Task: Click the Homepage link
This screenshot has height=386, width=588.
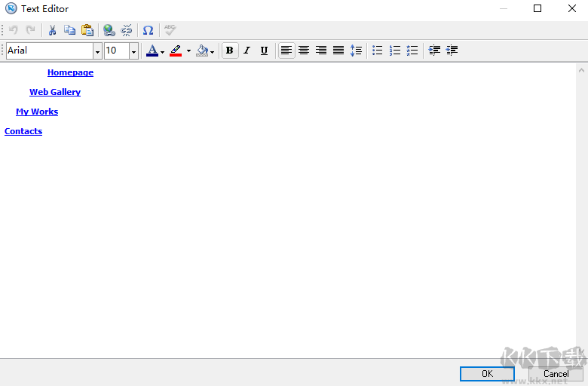Action: click(x=71, y=72)
